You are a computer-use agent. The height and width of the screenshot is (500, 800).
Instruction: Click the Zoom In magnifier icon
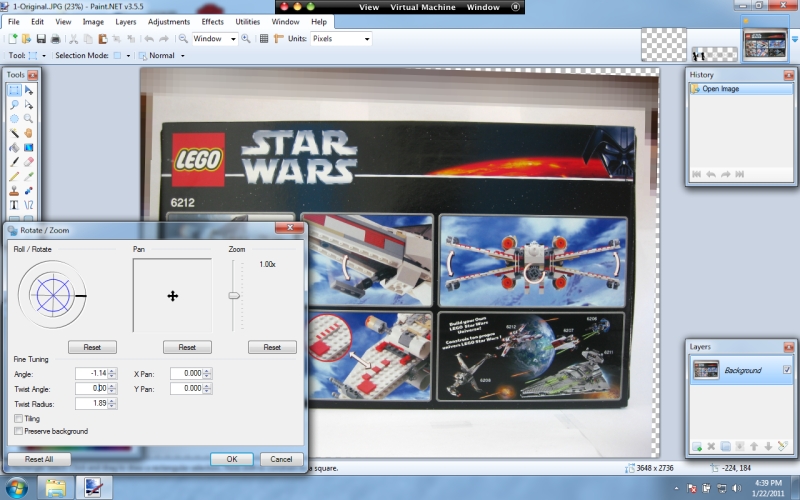click(246, 39)
